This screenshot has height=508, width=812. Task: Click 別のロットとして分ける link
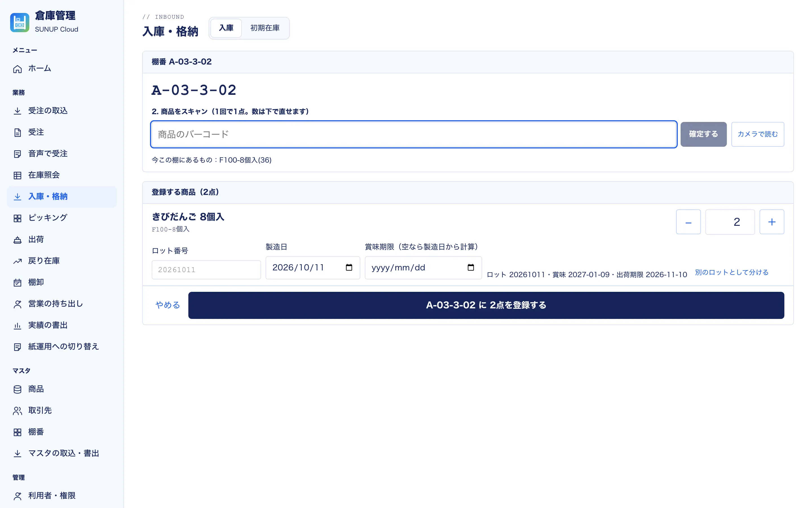(x=731, y=272)
